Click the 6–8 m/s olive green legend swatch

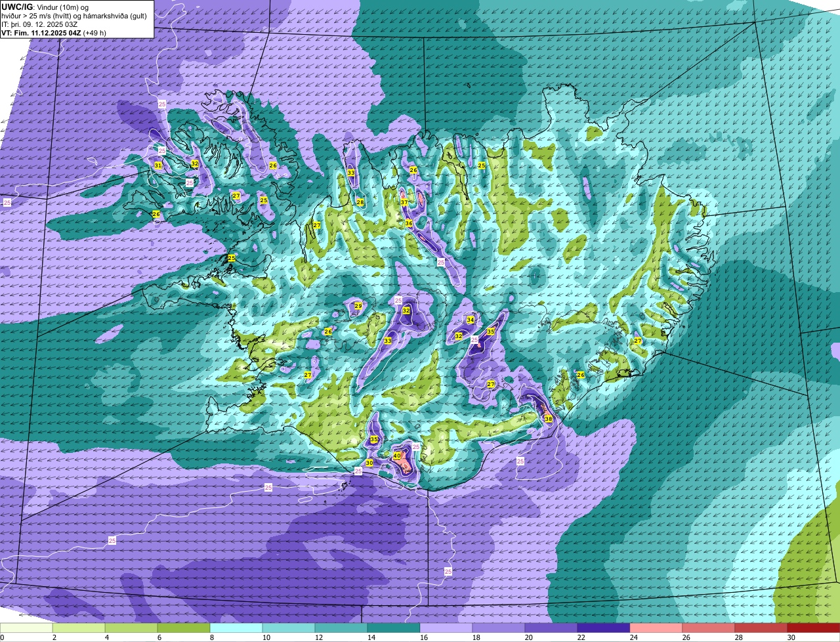click(x=184, y=628)
